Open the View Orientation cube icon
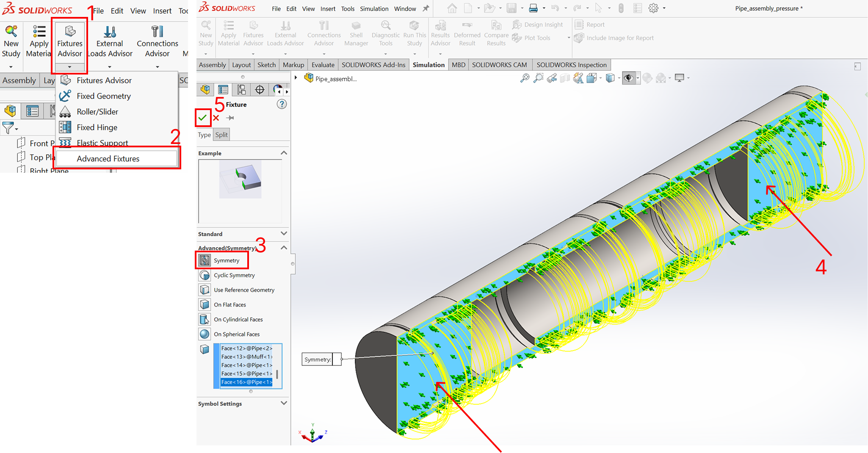Image resolution: width=868 pixels, height=453 pixels. pos(592,78)
